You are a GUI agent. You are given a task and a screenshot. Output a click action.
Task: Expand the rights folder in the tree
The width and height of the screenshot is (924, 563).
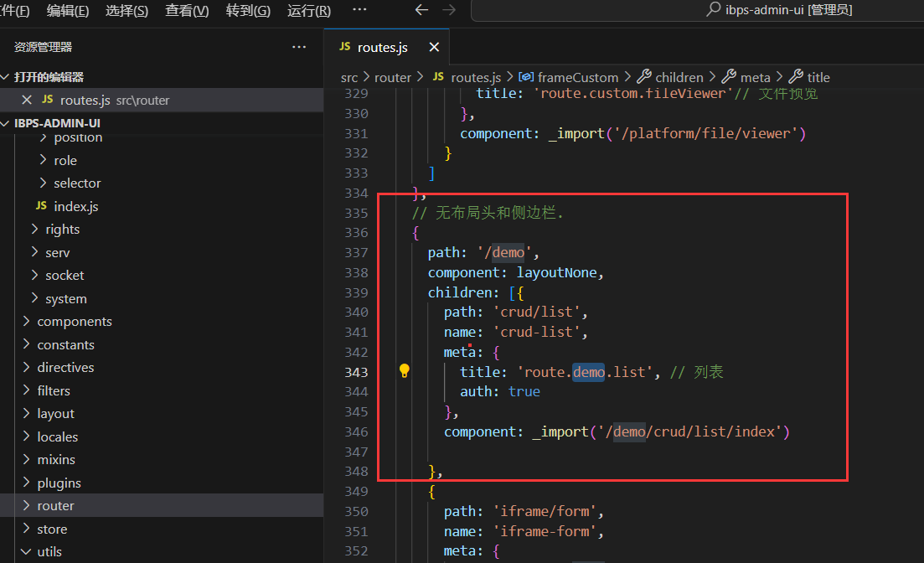pos(62,230)
